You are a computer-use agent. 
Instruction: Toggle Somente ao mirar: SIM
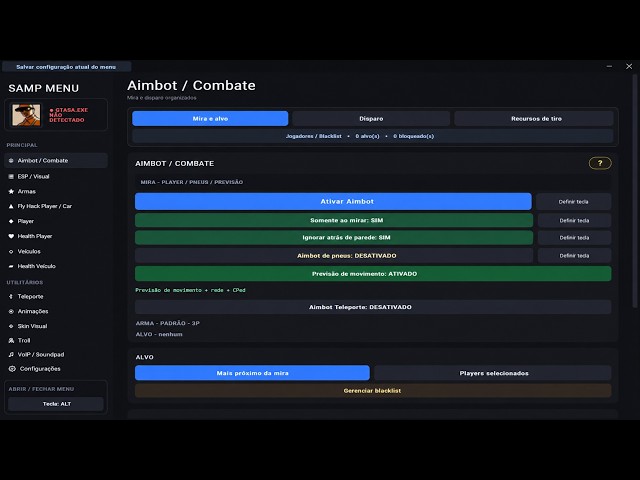point(334,220)
